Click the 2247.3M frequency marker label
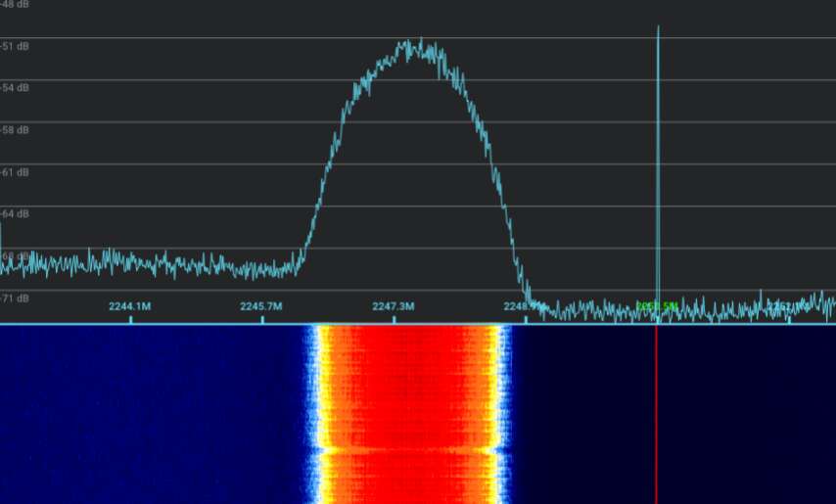This screenshot has width=836, height=504. [393, 306]
